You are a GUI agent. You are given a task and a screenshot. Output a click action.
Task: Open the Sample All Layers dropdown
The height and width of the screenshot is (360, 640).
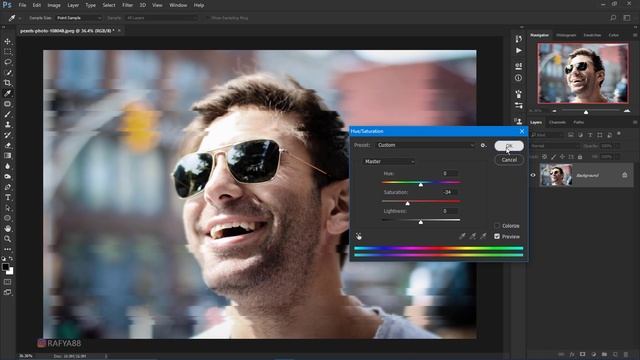pos(161,18)
